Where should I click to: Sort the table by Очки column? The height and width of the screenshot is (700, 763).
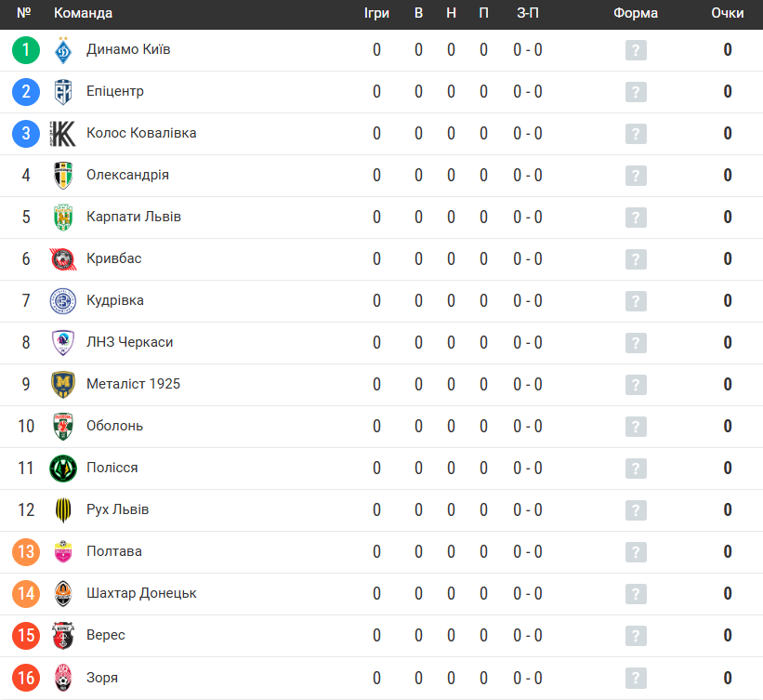point(727,13)
